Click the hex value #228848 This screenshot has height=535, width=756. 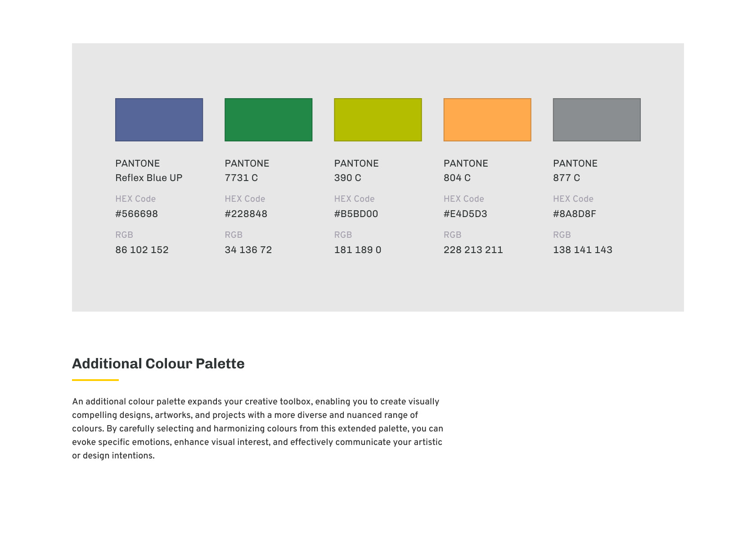pyautogui.click(x=246, y=214)
